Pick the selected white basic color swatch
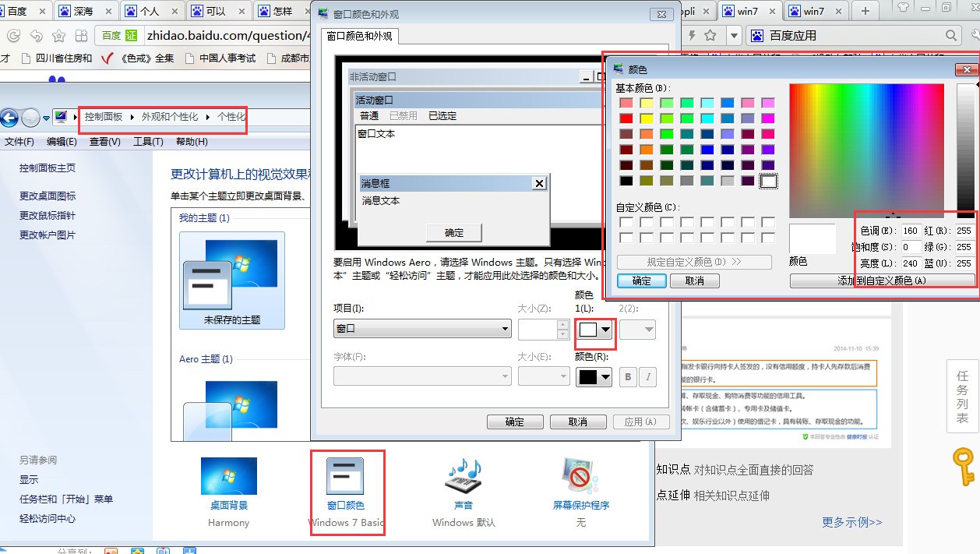The width and height of the screenshot is (980, 554). click(x=769, y=181)
